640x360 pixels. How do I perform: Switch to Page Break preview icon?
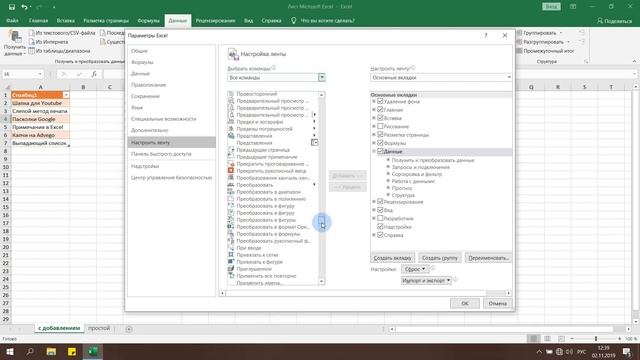(561, 339)
